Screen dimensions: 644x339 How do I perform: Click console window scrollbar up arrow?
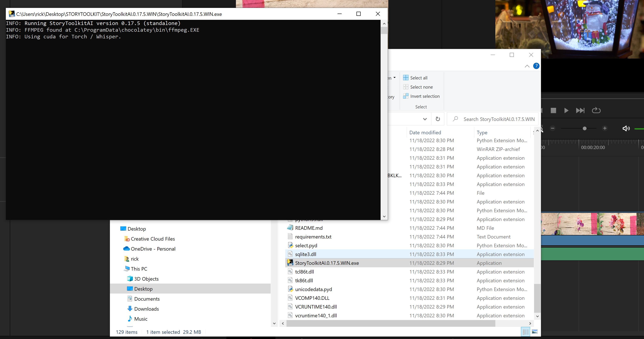tap(384, 24)
